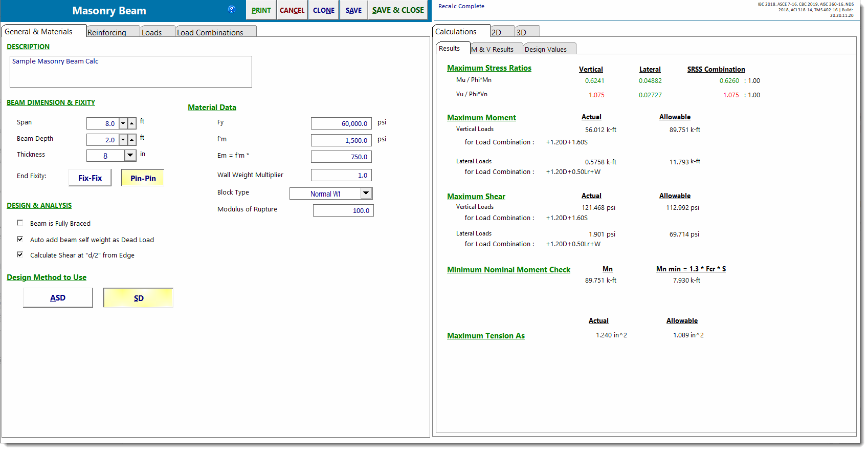Enable Beam is Fully Braced checkbox
This screenshot has width=868, height=451.
(20, 223)
